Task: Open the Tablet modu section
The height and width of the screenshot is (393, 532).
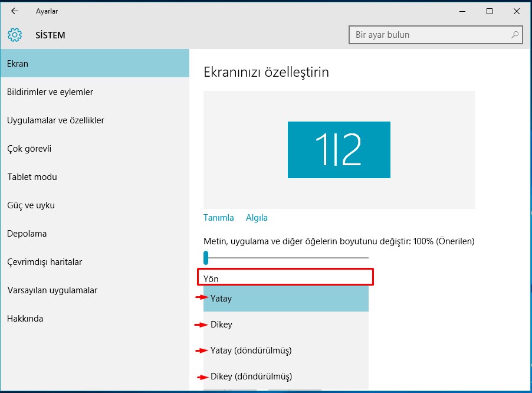Action: 32,177
